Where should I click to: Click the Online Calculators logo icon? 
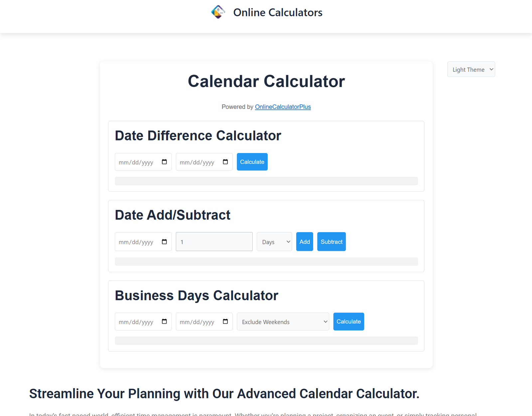point(218,12)
